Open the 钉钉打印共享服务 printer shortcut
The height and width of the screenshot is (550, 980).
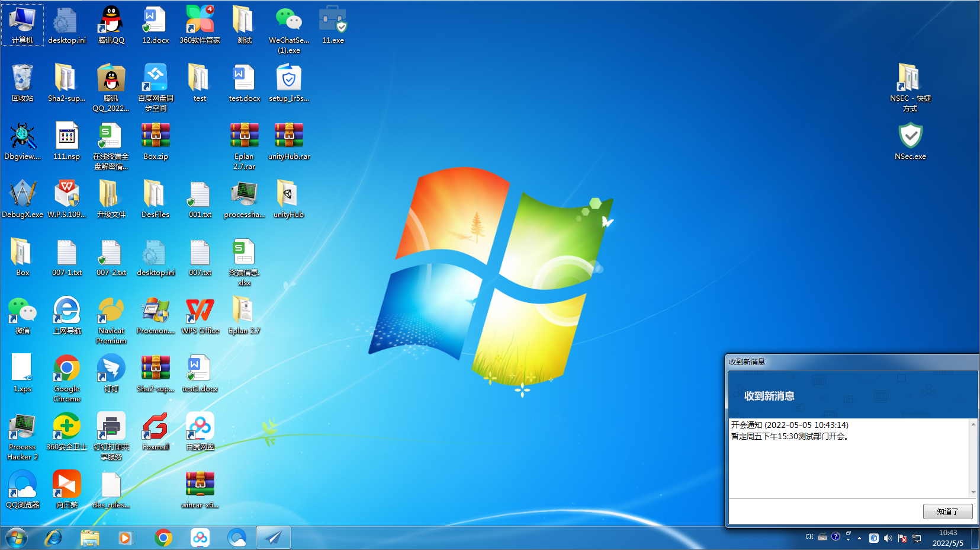click(111, 436)
